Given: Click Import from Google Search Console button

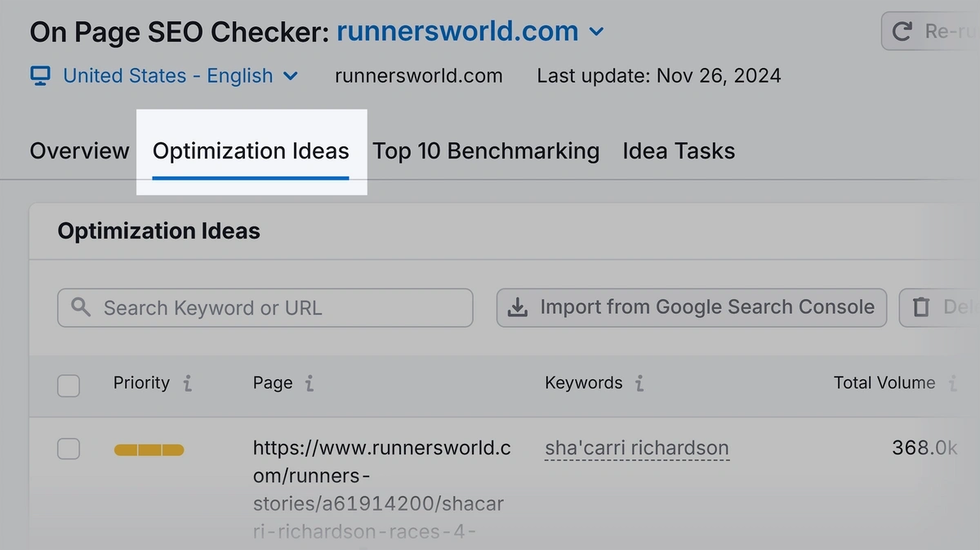Looking at the screenshot, I should point(692,307).
